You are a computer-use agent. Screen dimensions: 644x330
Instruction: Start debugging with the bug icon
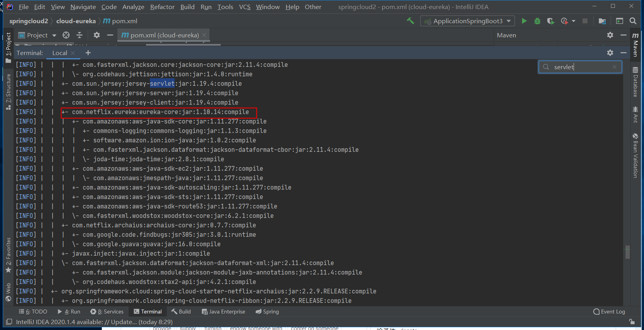[537, 21]
